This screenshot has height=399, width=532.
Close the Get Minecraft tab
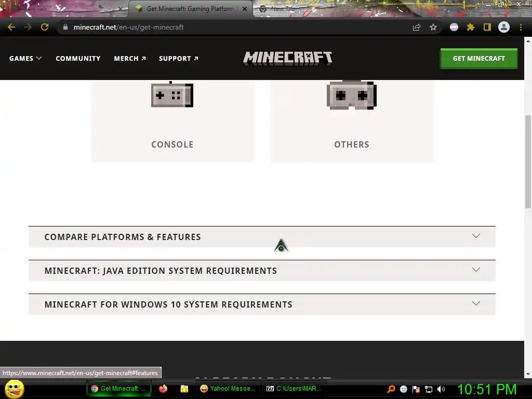tap(245, 9)
